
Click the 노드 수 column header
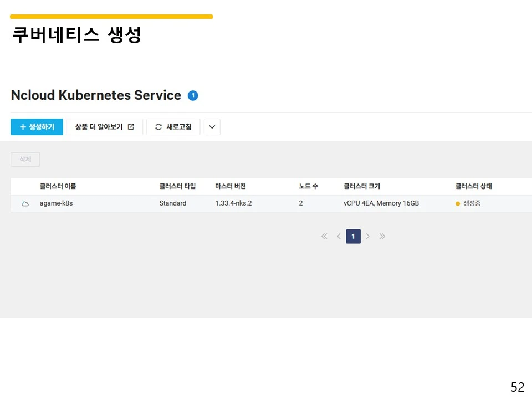click(308, 186)
